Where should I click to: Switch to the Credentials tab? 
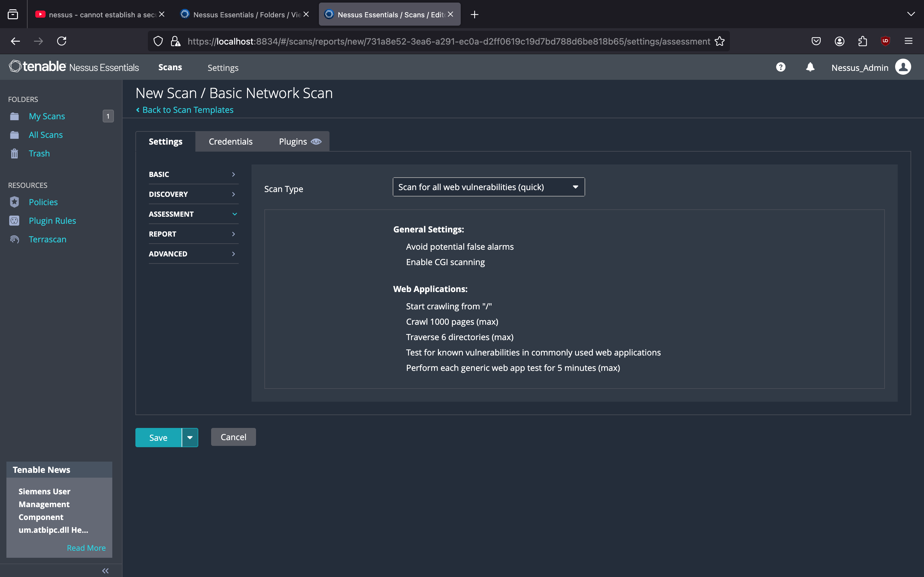tap(231, 142)
